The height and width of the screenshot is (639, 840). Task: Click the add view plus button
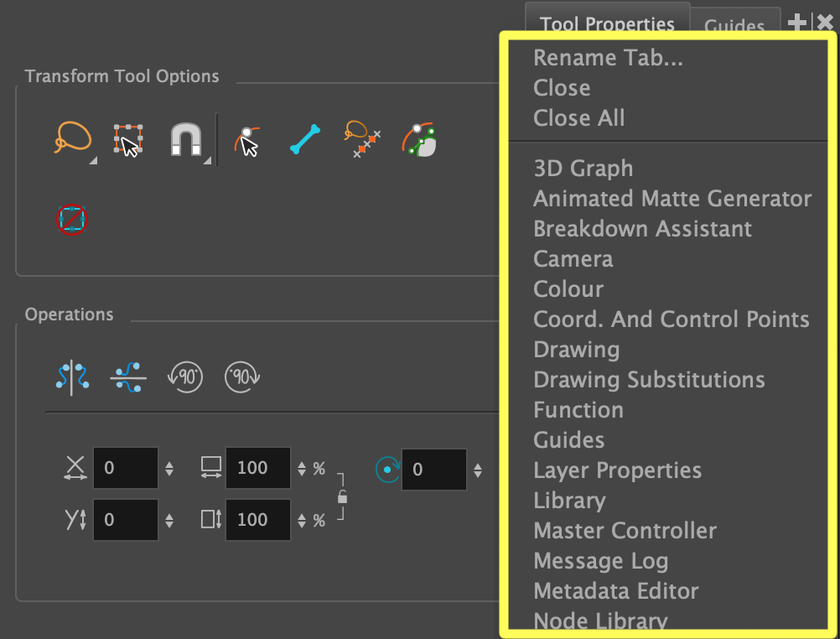[x=797, y=23]
